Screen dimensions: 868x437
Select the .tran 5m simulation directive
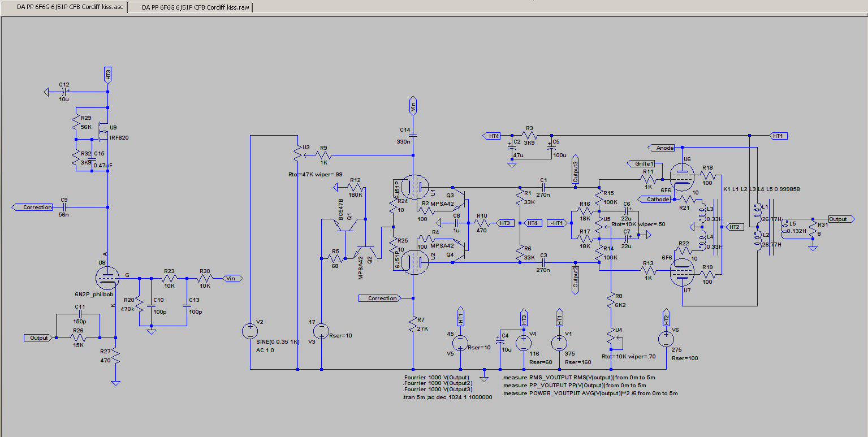point(447,397)
